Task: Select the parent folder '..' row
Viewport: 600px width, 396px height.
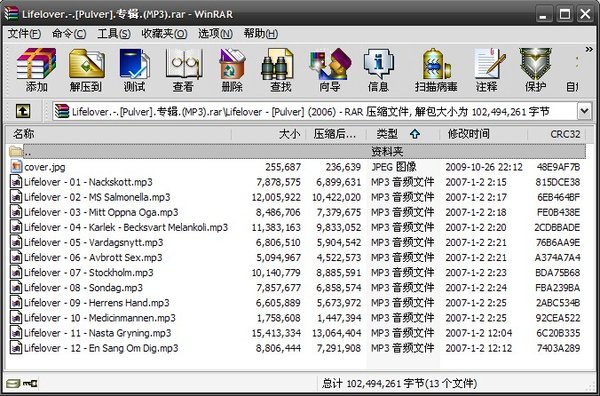Action: pos(297,152)
